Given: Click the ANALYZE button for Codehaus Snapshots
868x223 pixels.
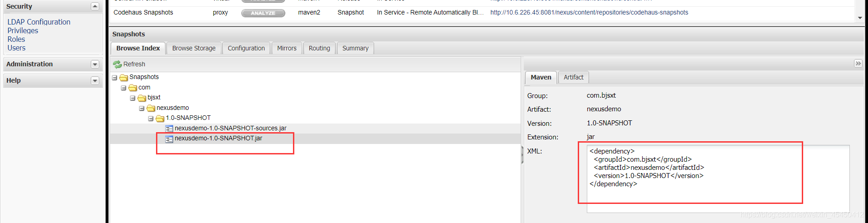Looking at the screenshot, I should tap(263, 13).
